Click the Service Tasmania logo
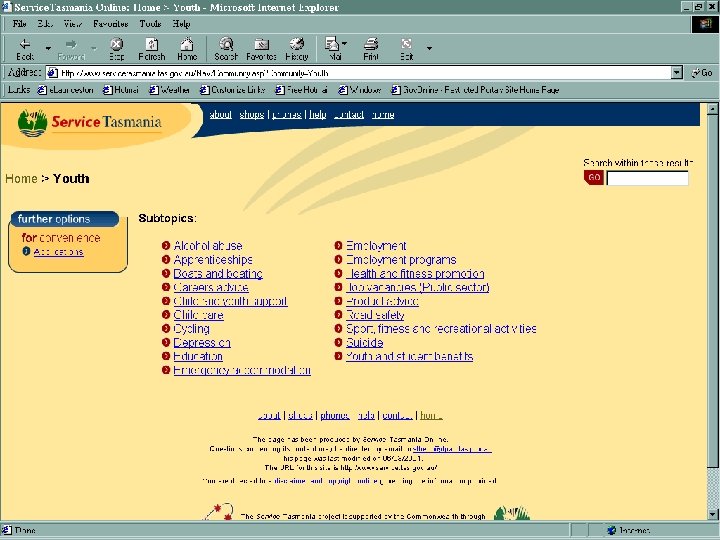Screen dimensions: 720x540 click(x=90, y=122)
